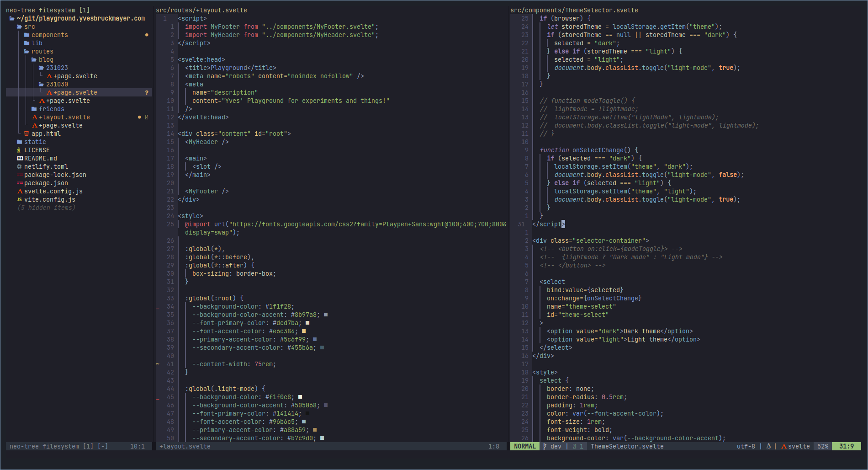Collapse the blog folder
This screenshot has height=470, width=868.
34,60
